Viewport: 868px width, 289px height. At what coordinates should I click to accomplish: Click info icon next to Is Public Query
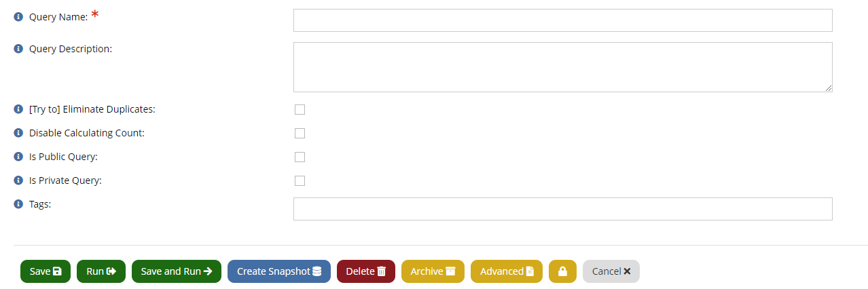18,157
